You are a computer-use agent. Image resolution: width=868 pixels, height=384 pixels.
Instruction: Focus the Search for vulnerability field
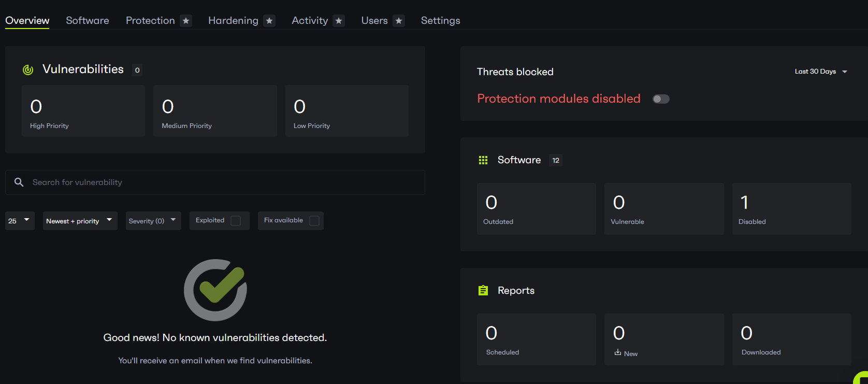point(223,182)
